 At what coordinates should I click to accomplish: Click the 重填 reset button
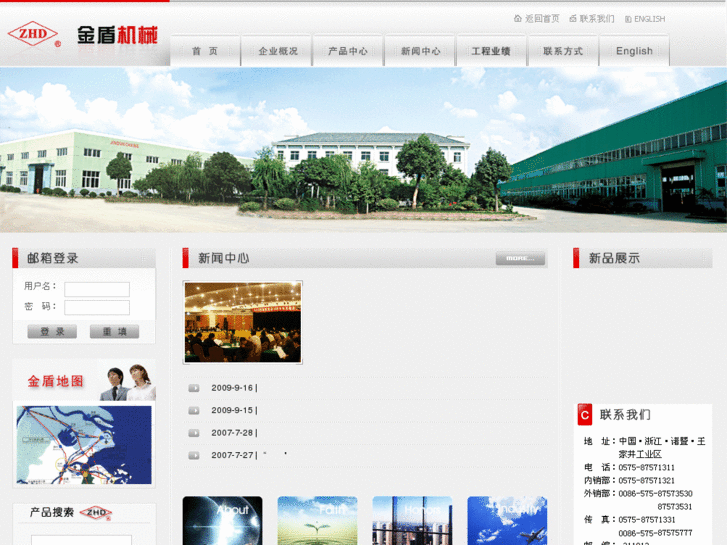[115, 332]
